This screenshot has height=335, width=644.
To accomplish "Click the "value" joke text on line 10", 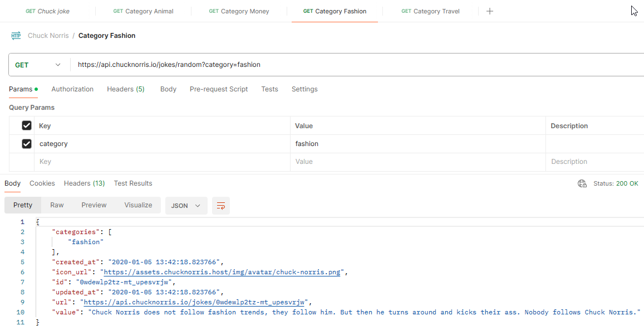I will (365, 312).
